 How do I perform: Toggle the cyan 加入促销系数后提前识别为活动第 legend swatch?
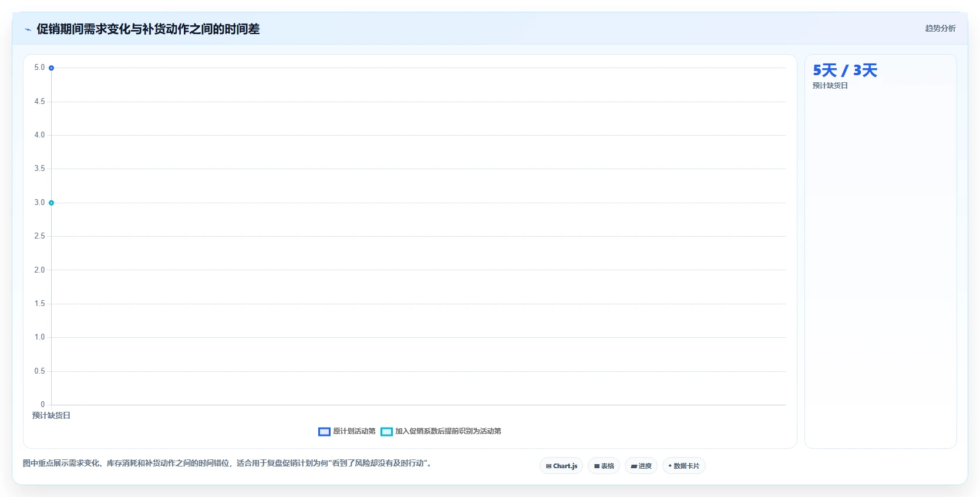(386, 432)
